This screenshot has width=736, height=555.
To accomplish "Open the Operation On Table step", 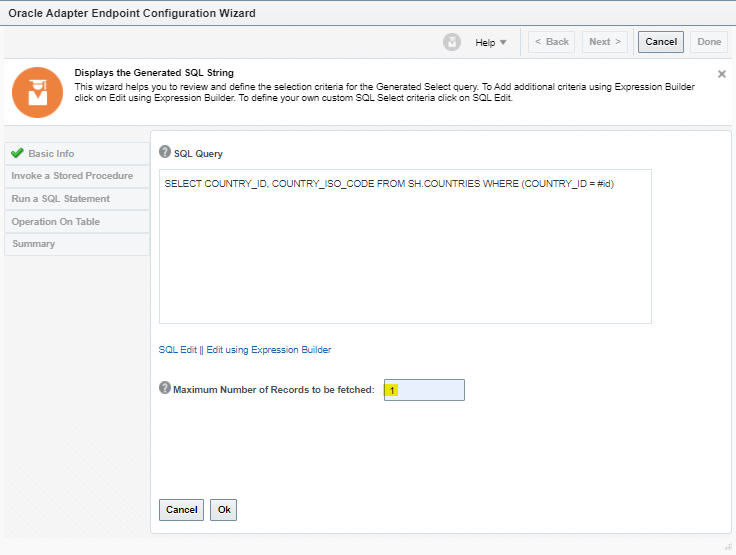I will coord(56,221).
